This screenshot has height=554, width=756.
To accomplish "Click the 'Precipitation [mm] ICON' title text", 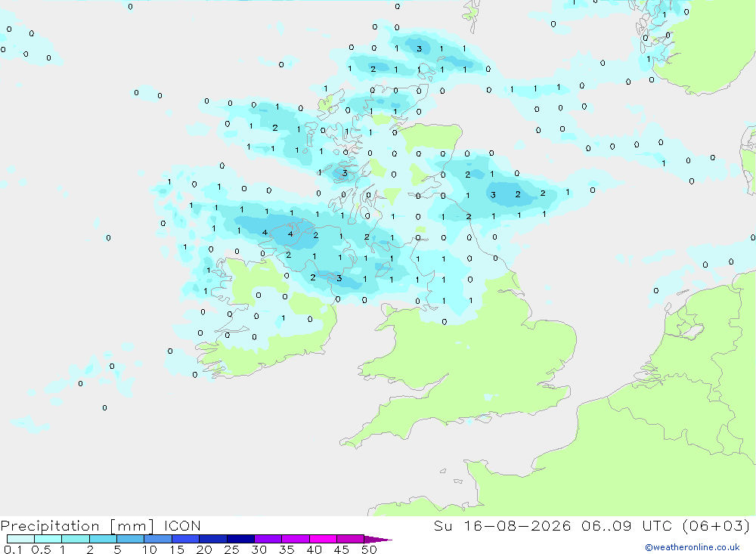I will (x=101, y=525).
